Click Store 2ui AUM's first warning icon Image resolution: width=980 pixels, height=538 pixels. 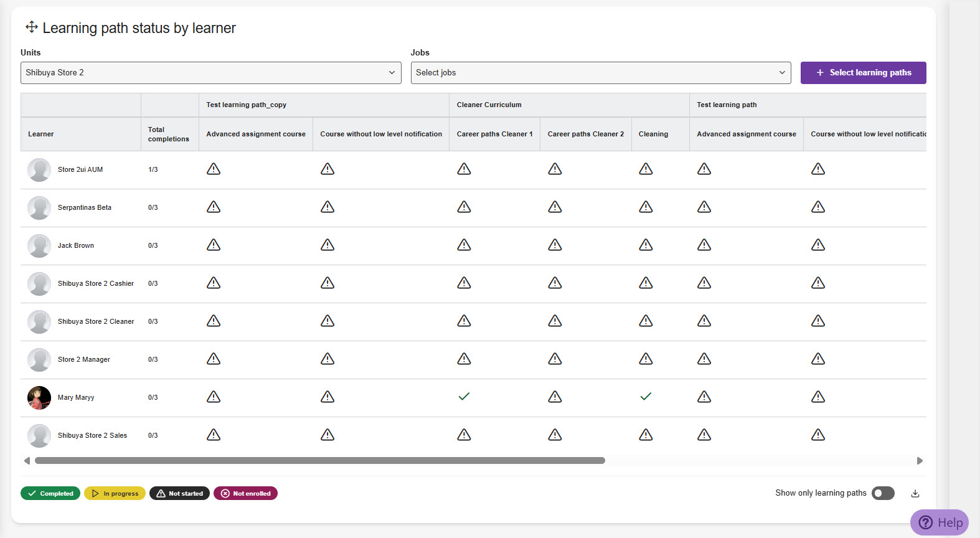[x=214, y=169]
